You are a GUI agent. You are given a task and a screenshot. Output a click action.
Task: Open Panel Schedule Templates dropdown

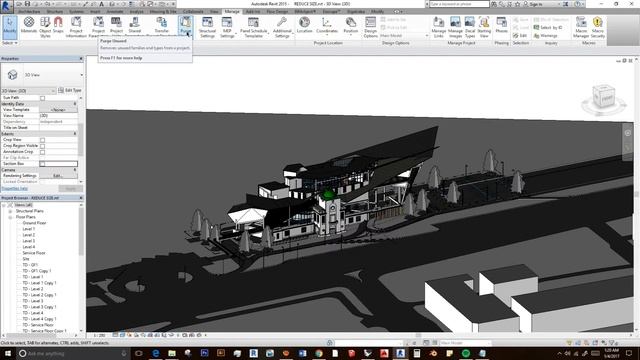coord(253,27)
